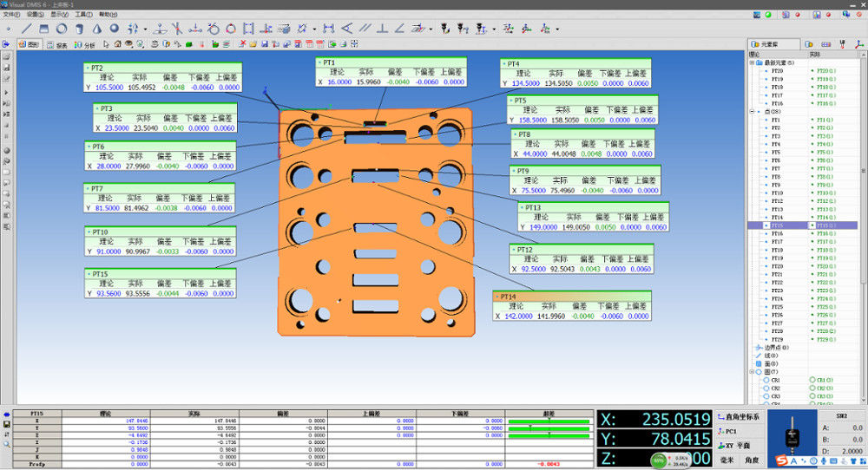Screen dimensions: 868x470
Task: Click the green tolerance bar in results table
Action: coord(549,421)
